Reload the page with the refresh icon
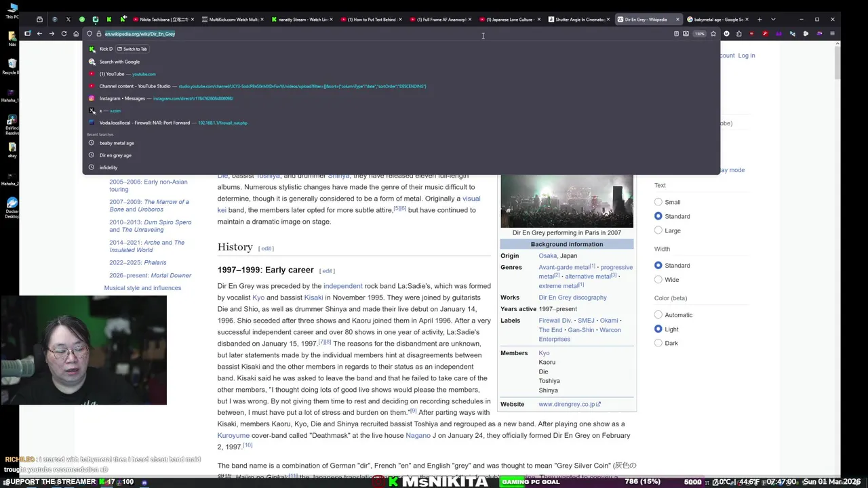The width and height of the screenshot is (868, 488). [x=64, y=33]
